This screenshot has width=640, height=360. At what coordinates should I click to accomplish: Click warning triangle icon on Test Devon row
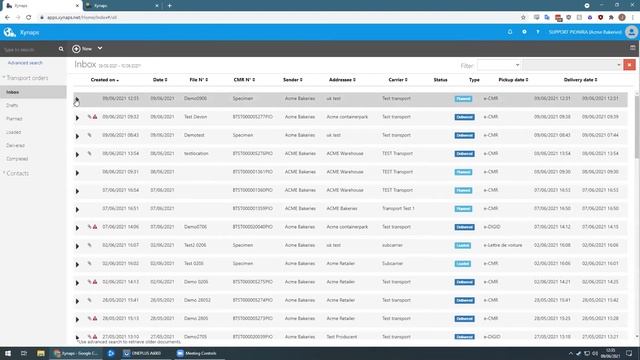point(95,117)
